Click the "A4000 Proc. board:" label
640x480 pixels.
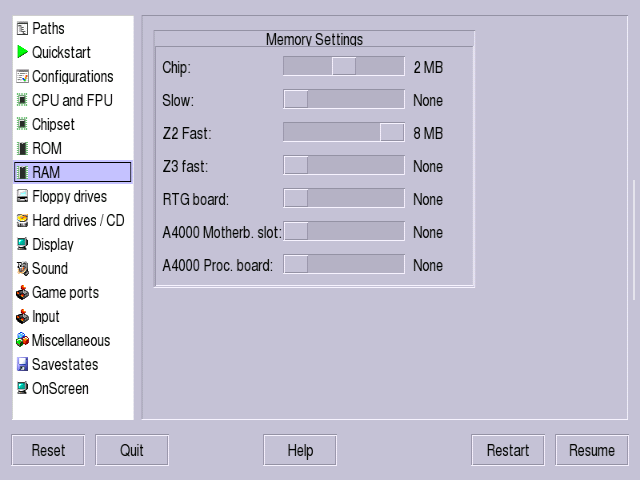218,266
